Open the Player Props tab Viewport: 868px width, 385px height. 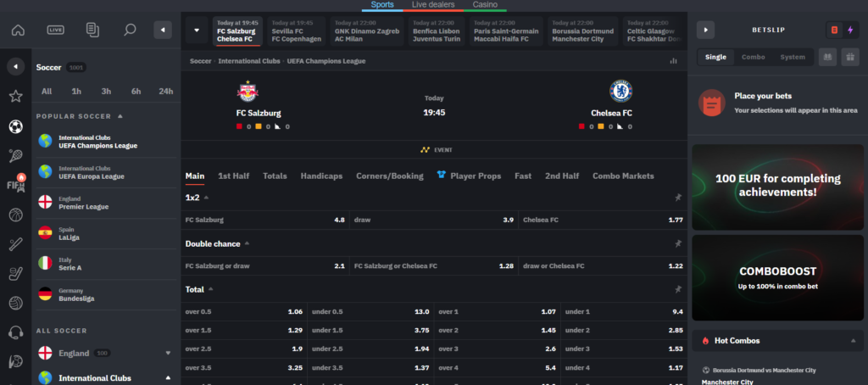coord(469,176)
